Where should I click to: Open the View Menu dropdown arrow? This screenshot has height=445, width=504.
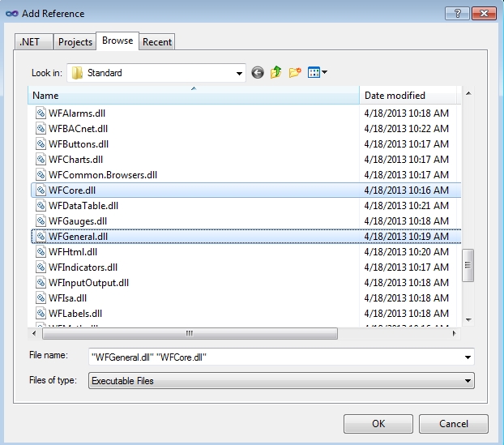pos(325,72)
